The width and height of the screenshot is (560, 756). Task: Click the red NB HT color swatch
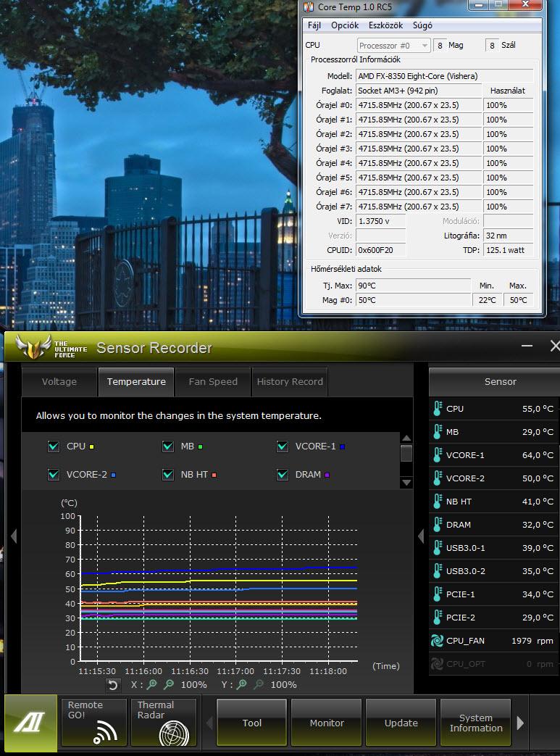tap(214, 475)
